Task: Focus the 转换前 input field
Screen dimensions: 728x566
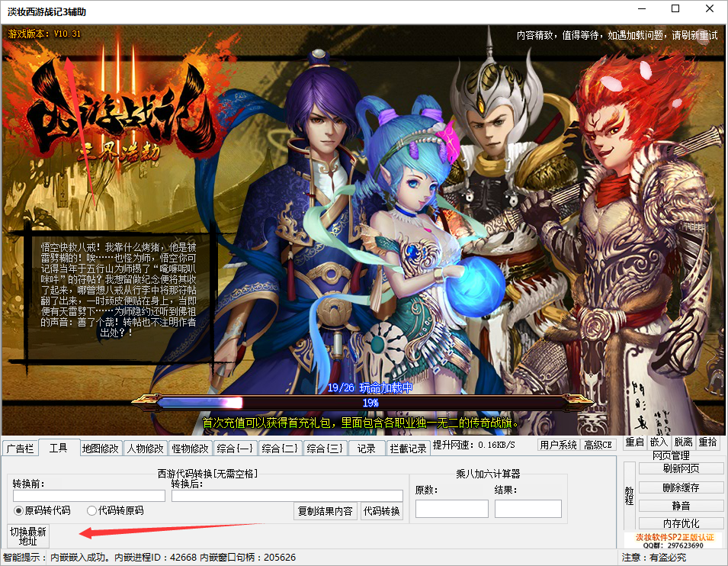Action: (x=89, y=495)
